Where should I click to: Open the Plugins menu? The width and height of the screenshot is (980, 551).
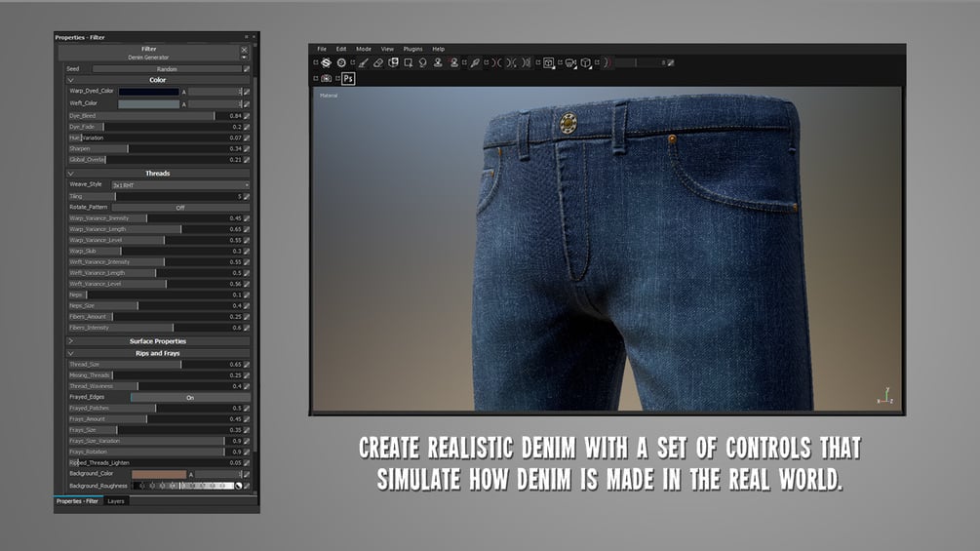pos(412,49)
